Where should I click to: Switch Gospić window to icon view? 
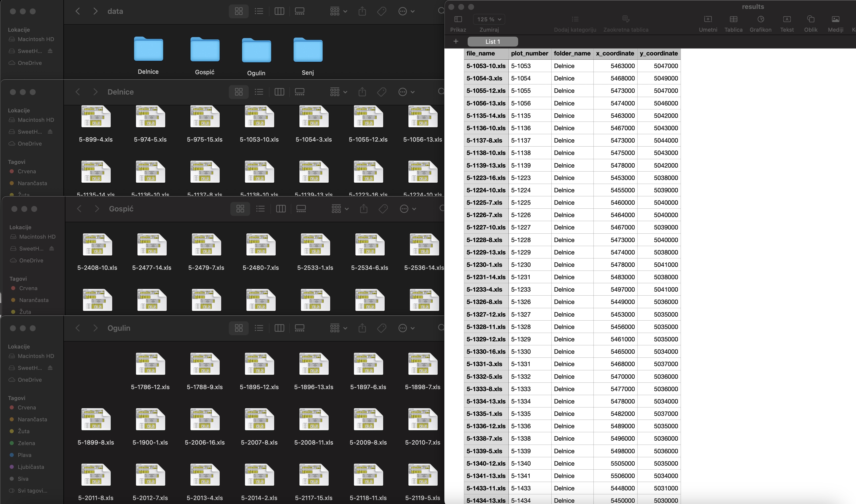[x=240, y=209]
